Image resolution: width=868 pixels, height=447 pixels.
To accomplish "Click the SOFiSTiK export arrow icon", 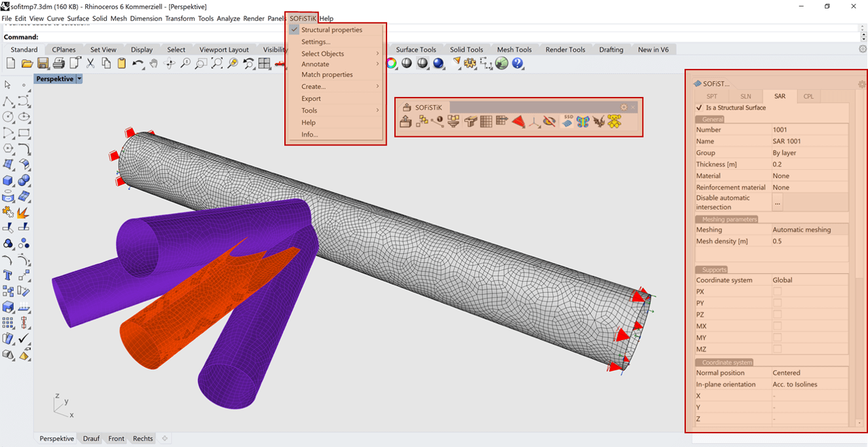I will tap(406, 121).
